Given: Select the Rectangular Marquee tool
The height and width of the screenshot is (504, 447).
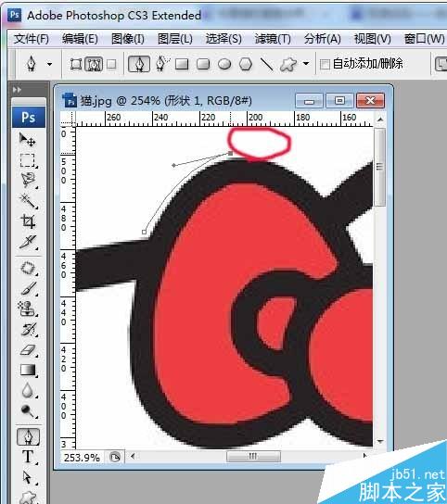Looking at the screenshot, I should (x=28, y=160).
